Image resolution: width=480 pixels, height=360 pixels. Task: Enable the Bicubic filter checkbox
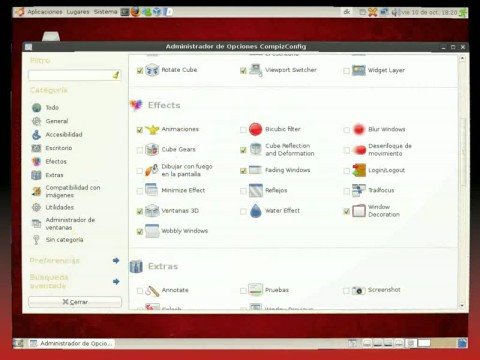[243, 130]
